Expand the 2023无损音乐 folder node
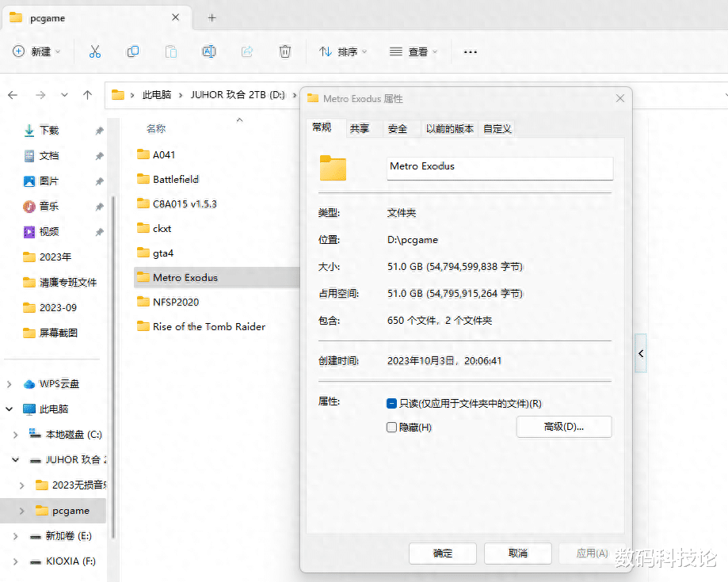The height and width of the screenshot is (582, 728). click(22, 485)
